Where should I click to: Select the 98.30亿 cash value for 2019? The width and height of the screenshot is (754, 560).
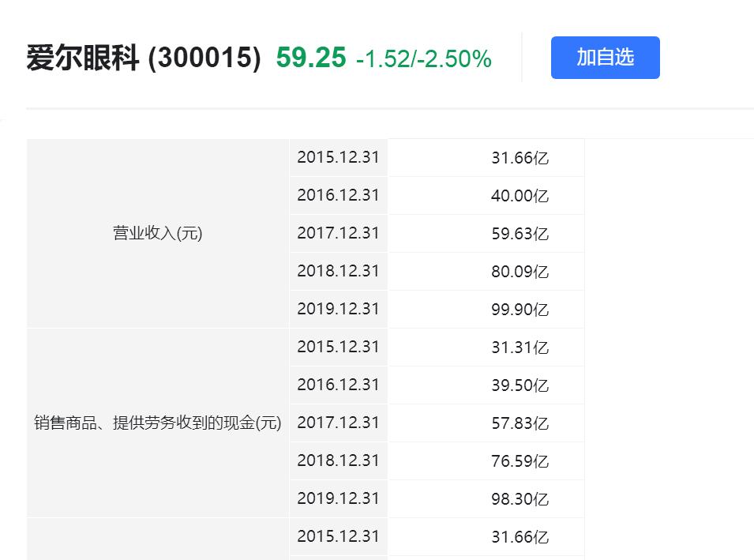[x=520, y=498]
